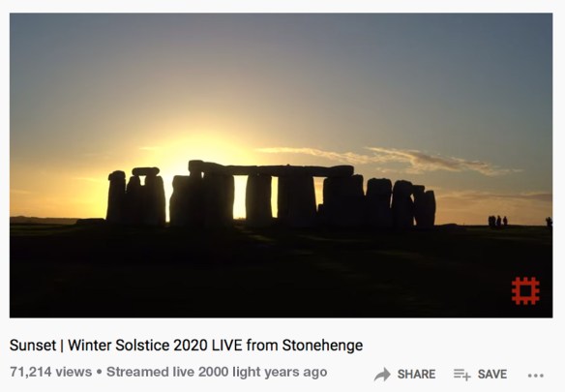565x392 pixels.
Task: Click the dark grassy foreground of video
Action: pos(282,272)
